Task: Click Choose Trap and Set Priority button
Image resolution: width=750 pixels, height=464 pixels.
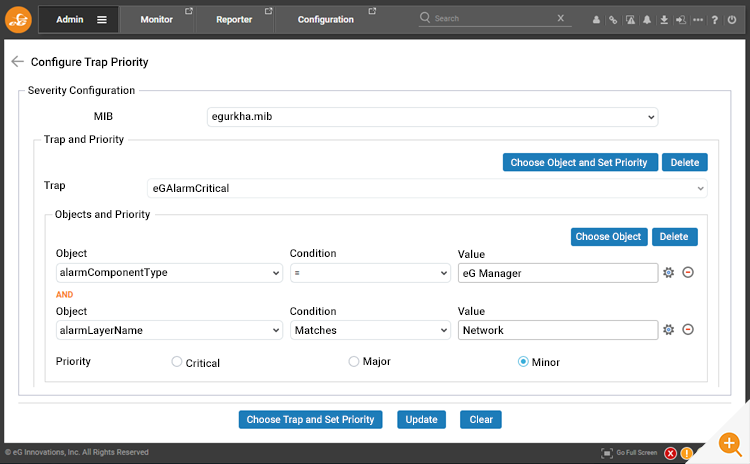Action: coord(310,420)
